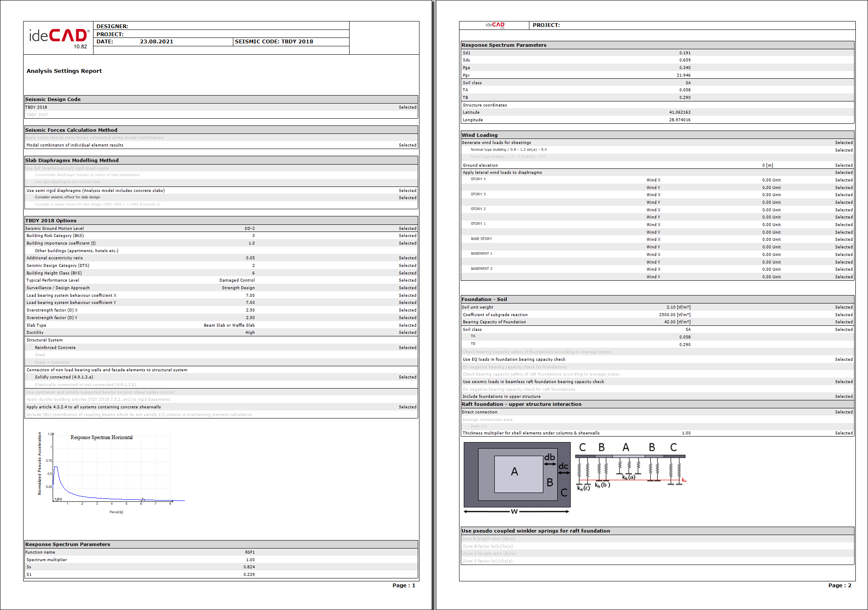The width and height of the screenshot is (868, 610).
Task: Click the Wind Loading section header
Action: pyautogui.click(x=480, y=135)
